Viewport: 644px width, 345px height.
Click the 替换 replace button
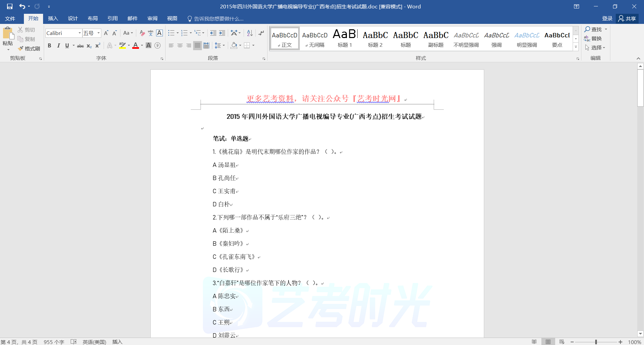point(594,38)
